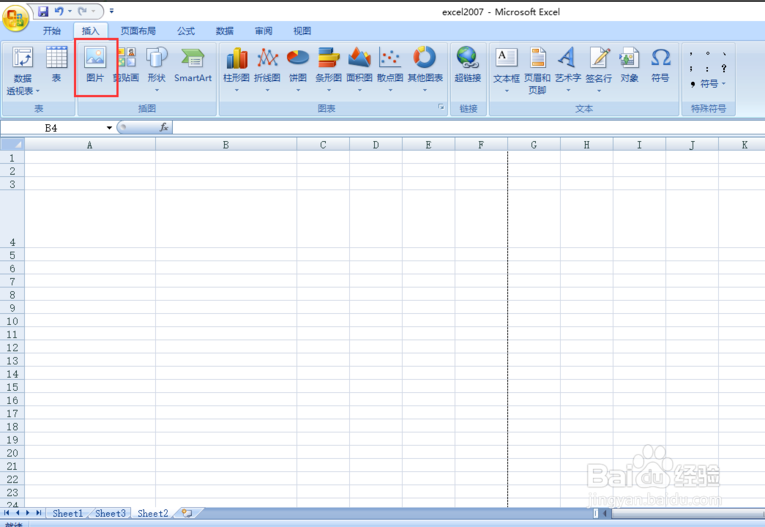Insert clip art with 剪贴画
Image resolution: width=765 pixels, height=527 pixels.
click(x=127, y=66)
